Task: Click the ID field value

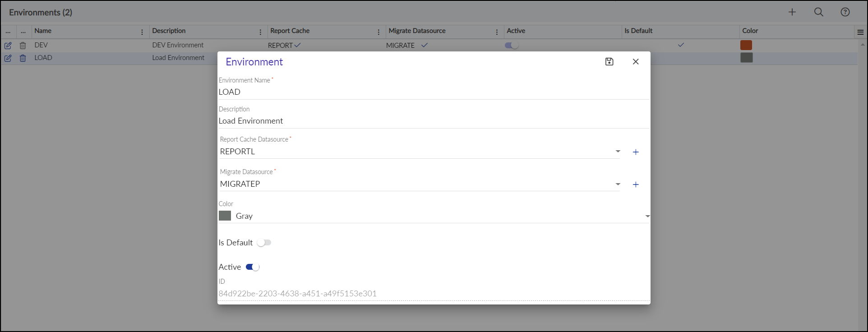Action: pos(297,294)
